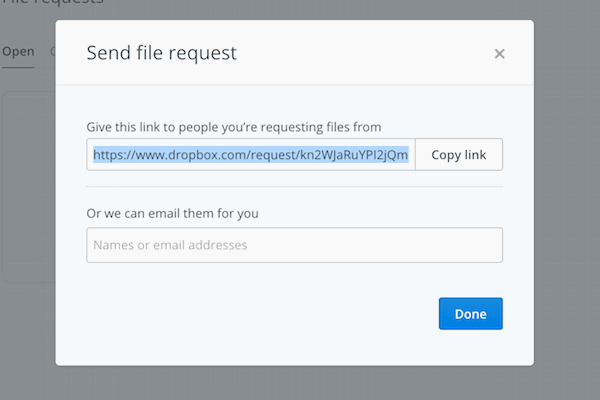The width and height of the screenshot is (600, 400).
Task: Click the dimmed area below the dialog
Action: (300, 383)
